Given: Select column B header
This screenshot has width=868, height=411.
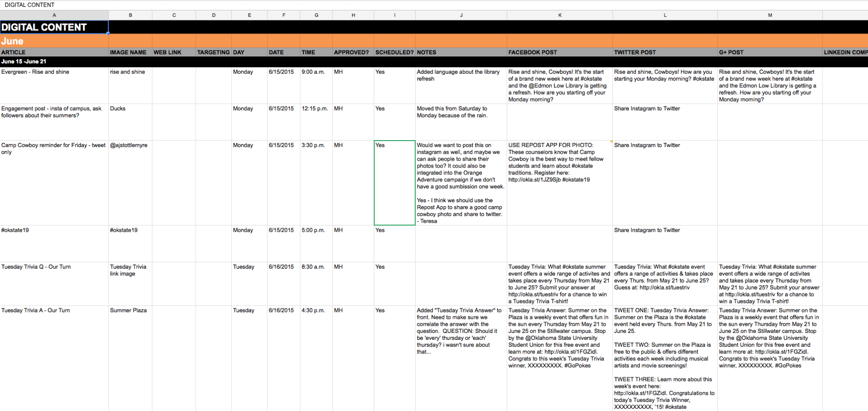Looking at the screenshot, I should point(130,15).
